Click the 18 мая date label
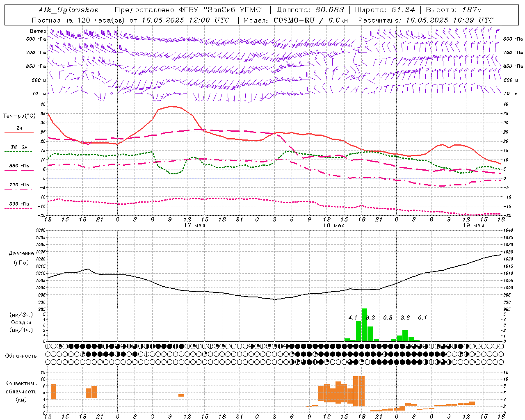The height and width of the screenshot is (420, 525). 334,226
